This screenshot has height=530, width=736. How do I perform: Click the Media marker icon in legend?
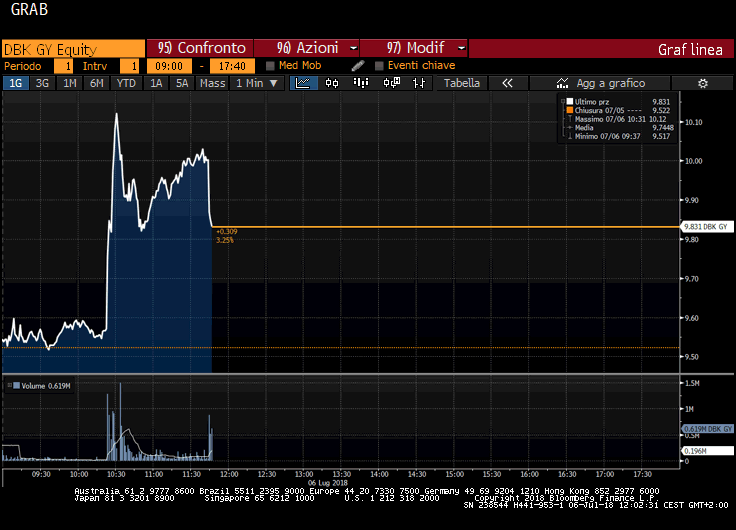tap(570, 128)
